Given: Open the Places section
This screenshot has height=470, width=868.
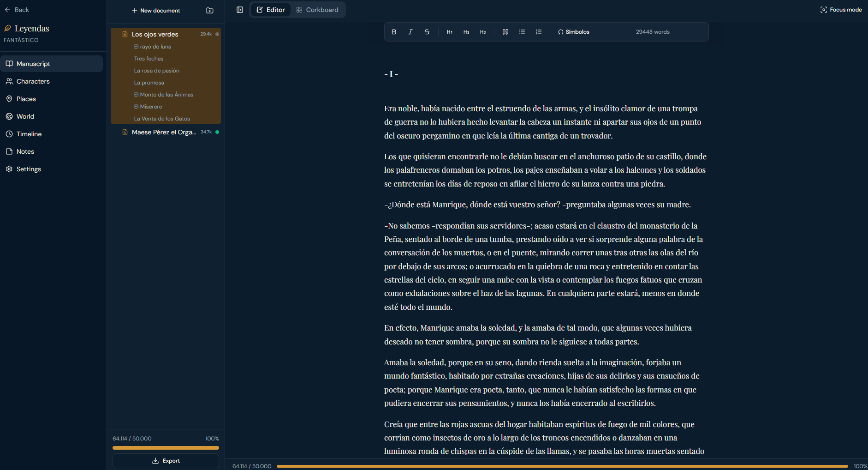Looking at the screenshot, I should 51,99.
